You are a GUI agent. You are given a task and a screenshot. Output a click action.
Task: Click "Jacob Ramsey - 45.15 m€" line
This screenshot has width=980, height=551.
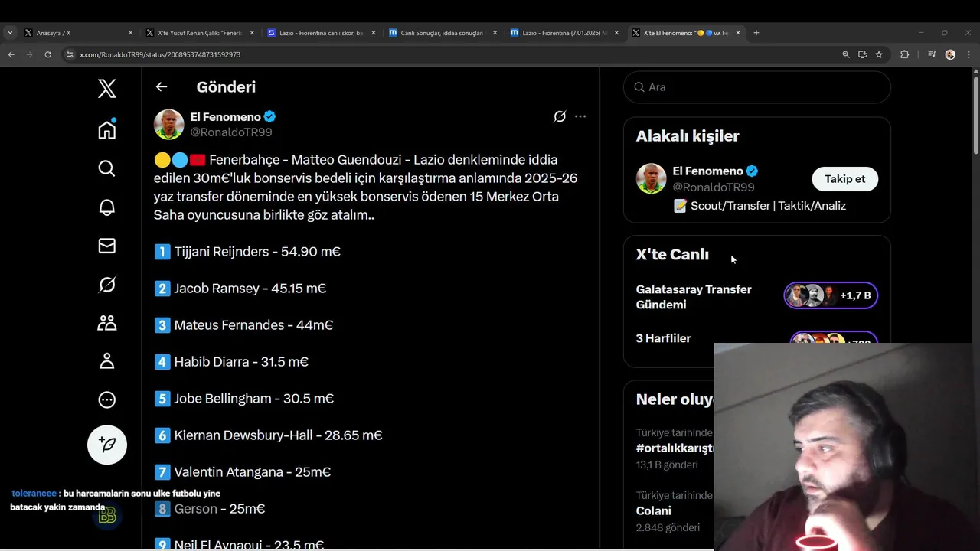[240, 289]
